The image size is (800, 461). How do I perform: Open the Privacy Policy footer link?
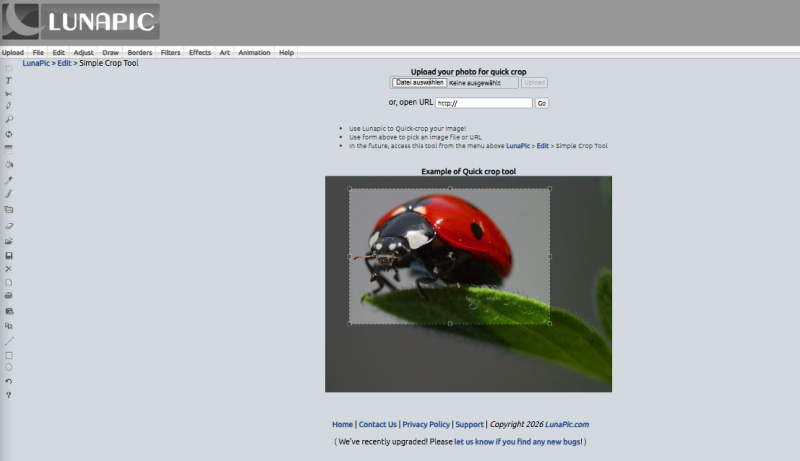[426, 424]
